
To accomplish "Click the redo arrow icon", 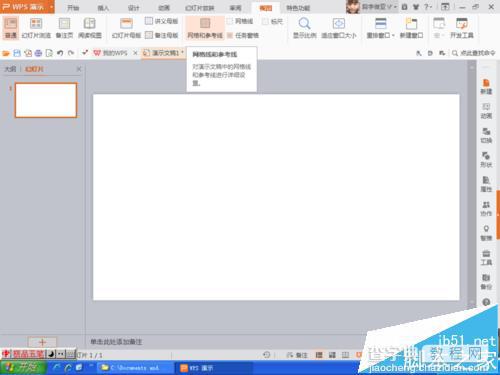I will [71, 53].
